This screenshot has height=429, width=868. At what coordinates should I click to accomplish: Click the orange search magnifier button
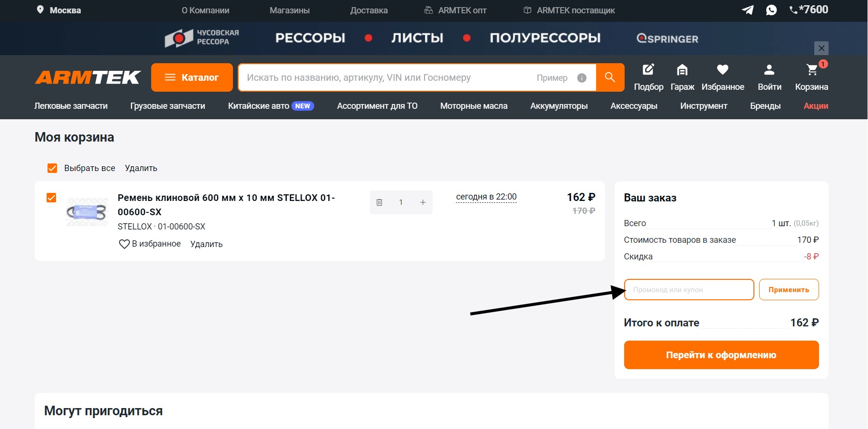(610, 77)
